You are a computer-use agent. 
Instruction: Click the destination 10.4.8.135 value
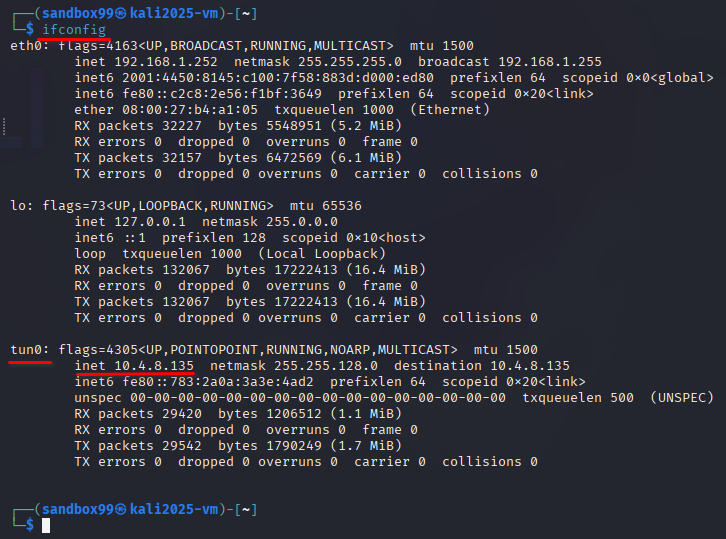(x=530, y=366)
